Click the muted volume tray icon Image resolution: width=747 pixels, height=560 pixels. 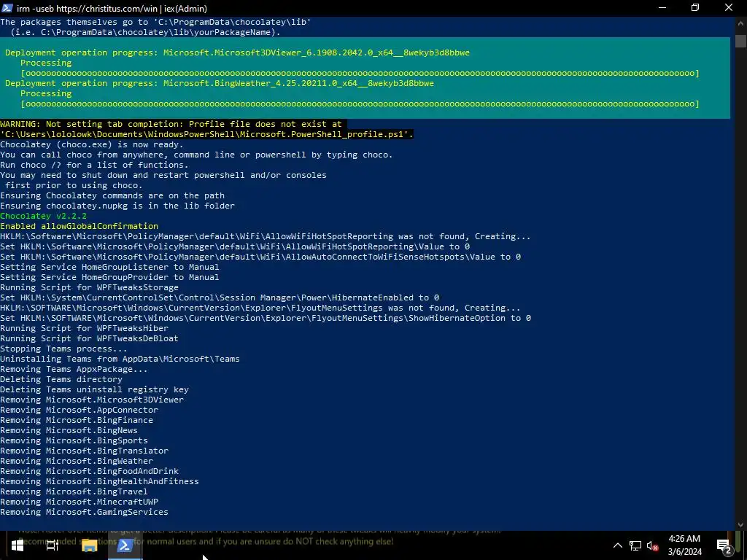[x=653, y=545]
